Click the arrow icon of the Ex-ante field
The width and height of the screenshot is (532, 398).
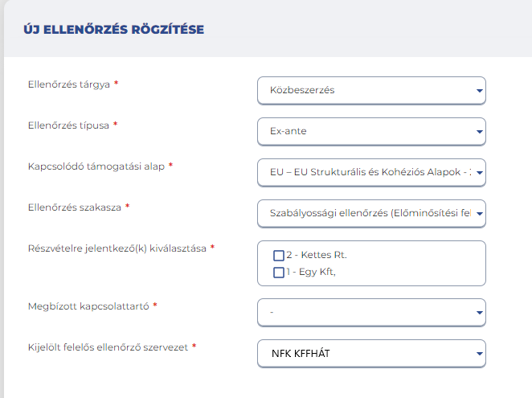[480, 132]
